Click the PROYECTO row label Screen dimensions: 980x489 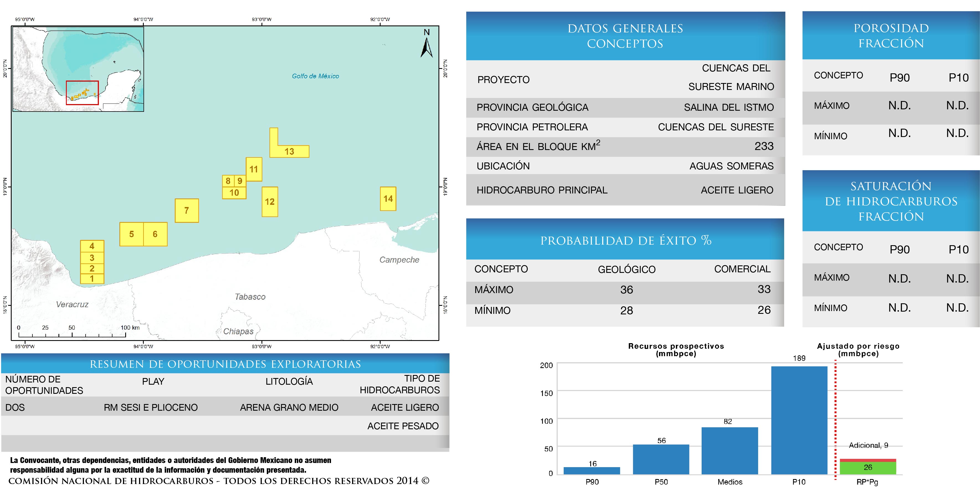503,80
